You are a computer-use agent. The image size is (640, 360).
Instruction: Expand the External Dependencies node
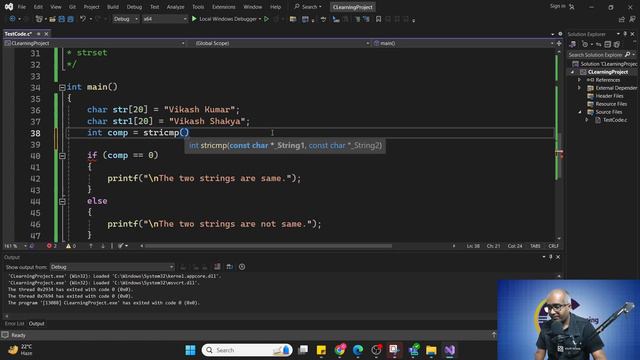[580, 88]
